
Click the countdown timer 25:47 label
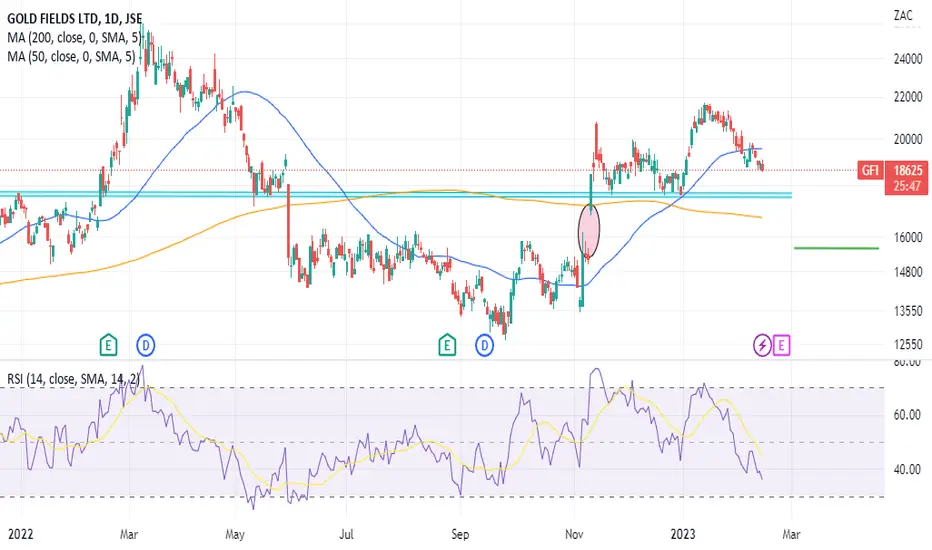click(x=906, y=187)
